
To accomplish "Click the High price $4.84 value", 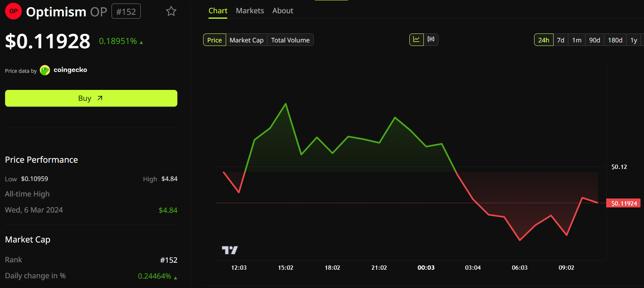I will (169, 179).
